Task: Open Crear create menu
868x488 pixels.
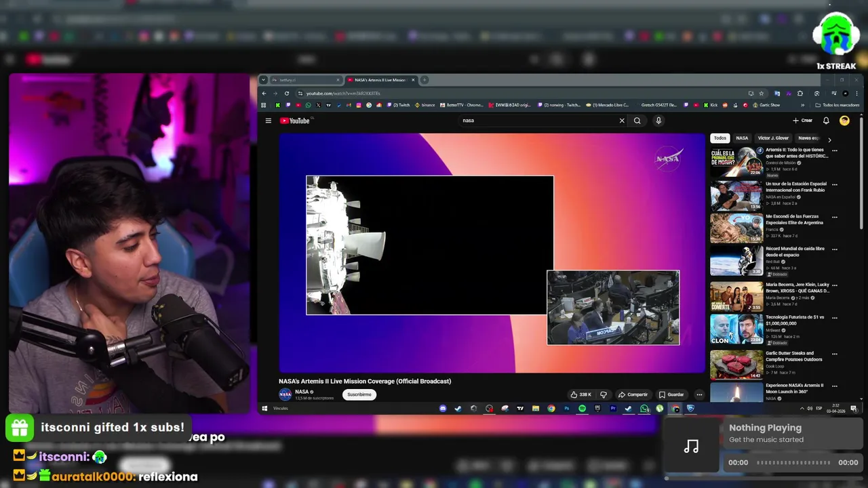Action: [x=802, y=121]
